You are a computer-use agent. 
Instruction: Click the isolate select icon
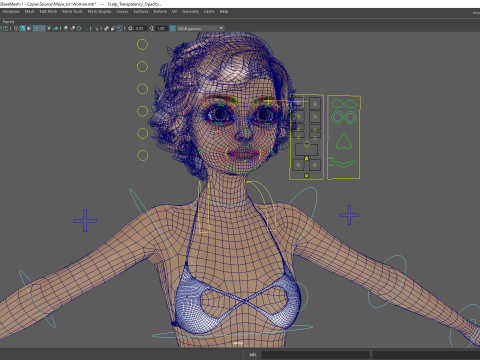click(x=96, y=28)
